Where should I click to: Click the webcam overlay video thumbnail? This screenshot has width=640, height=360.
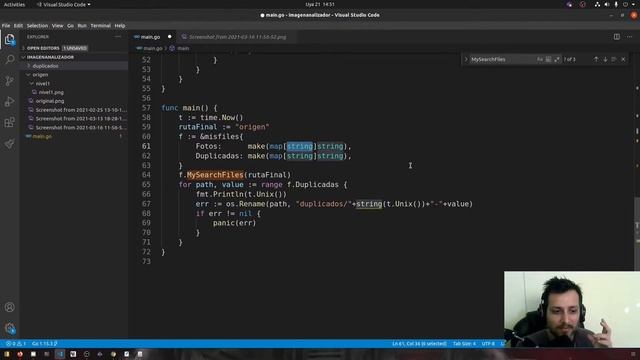[572, 309]
